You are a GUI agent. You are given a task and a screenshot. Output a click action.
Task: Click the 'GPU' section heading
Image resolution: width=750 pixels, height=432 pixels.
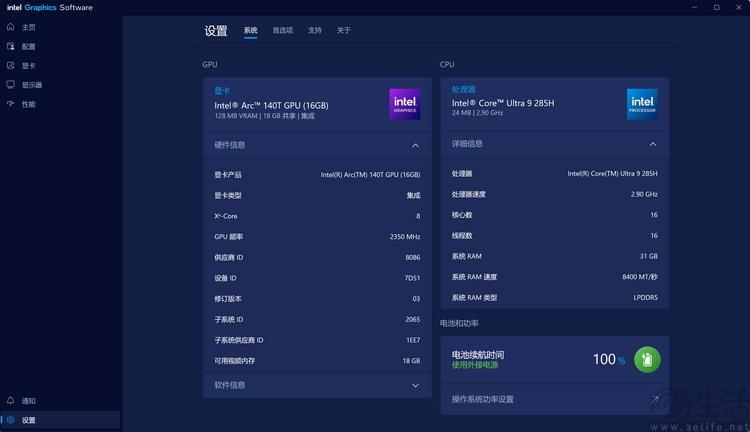210,64
